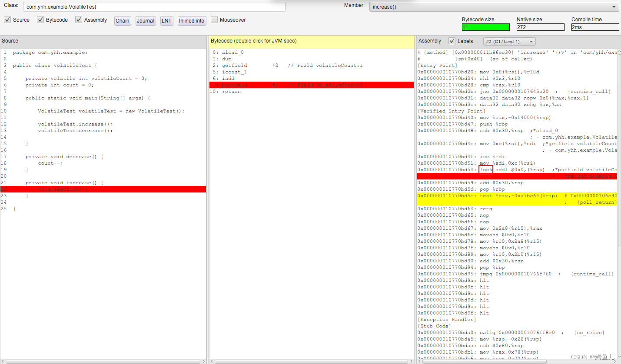The height and width of the screenshot is (364, 621).
Task: Select source line 'private void increase() {'
Action: (64, 182)
